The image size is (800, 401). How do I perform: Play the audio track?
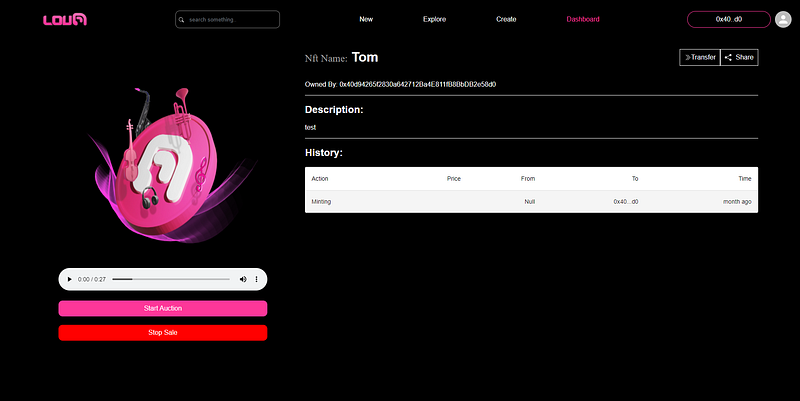pos(70,279)
